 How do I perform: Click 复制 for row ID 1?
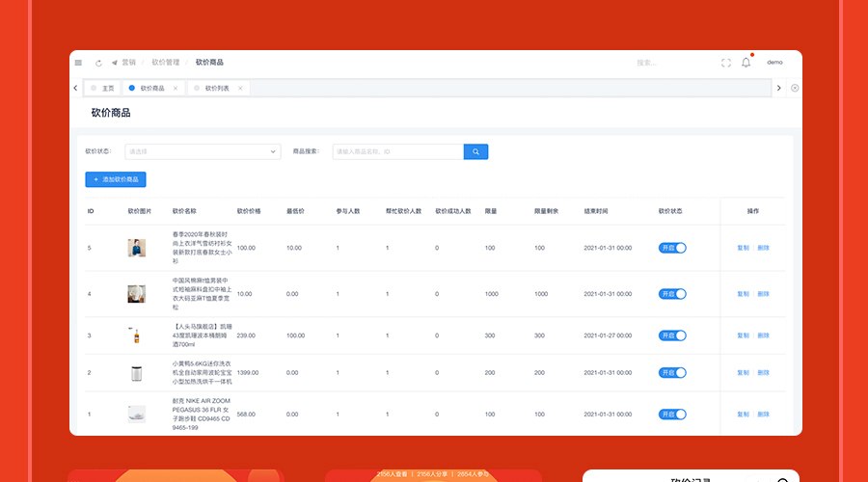pyautogui.click(x=743, y=414)
